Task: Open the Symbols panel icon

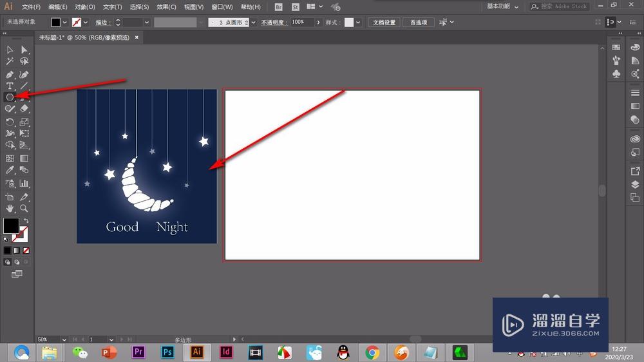Action: (616, 74)
